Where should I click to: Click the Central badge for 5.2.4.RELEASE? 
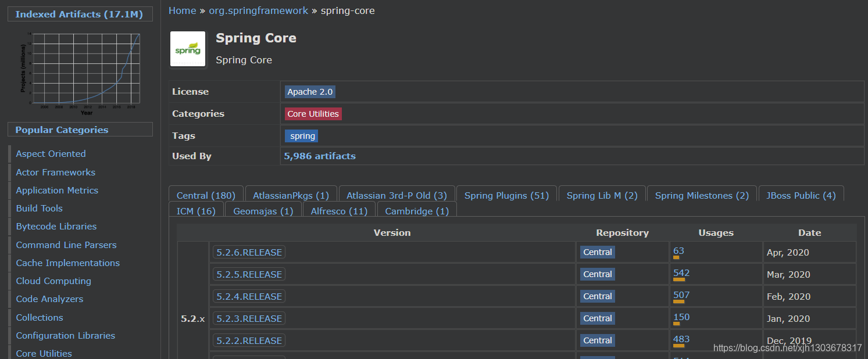pos(598,296)
